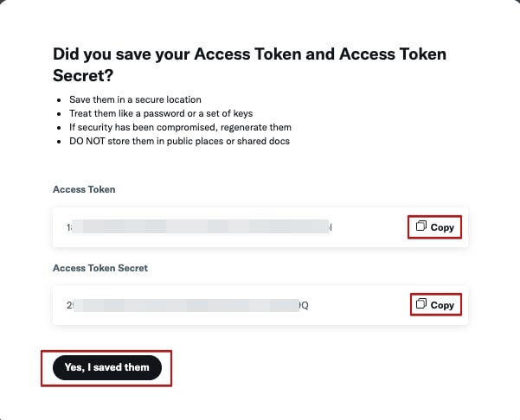Click the trailing Q of the Token Secret
Image resolution: width=520 pixels, height=420 pixels.
305,305
